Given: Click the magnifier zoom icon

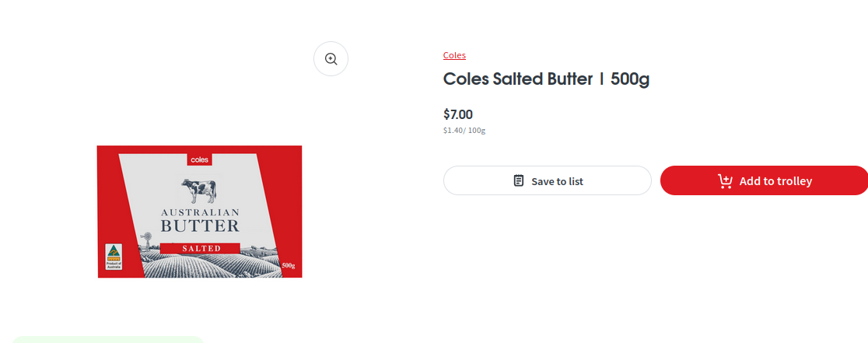Looking at the screenshot, I should click(331, 59).
